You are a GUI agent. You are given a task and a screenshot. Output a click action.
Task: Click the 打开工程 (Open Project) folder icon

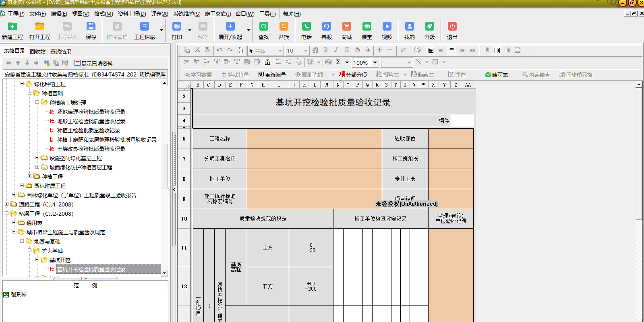click(39, 27)
